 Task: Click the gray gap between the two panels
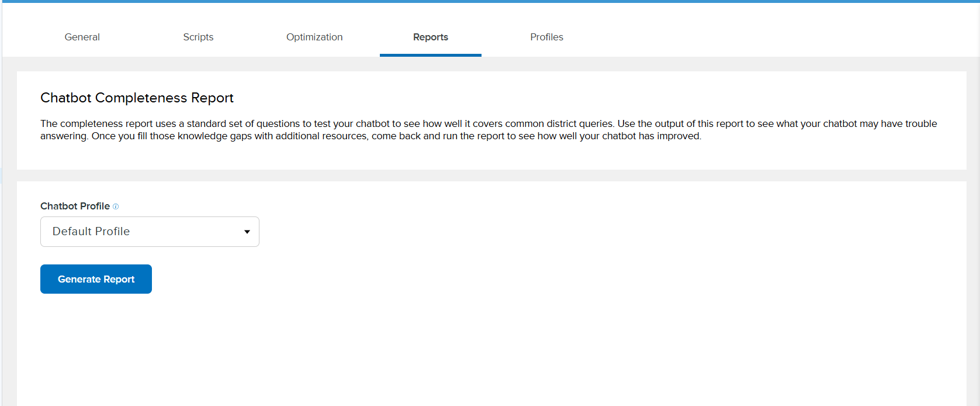coord(491,176)
